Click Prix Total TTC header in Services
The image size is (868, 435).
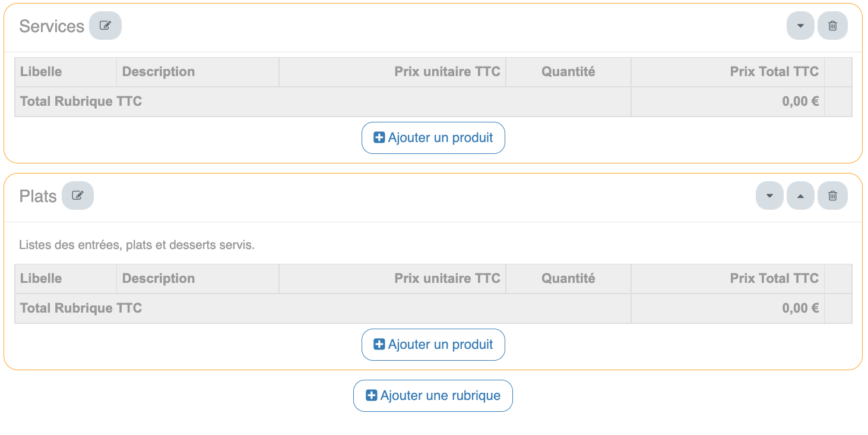pos(774,72)
